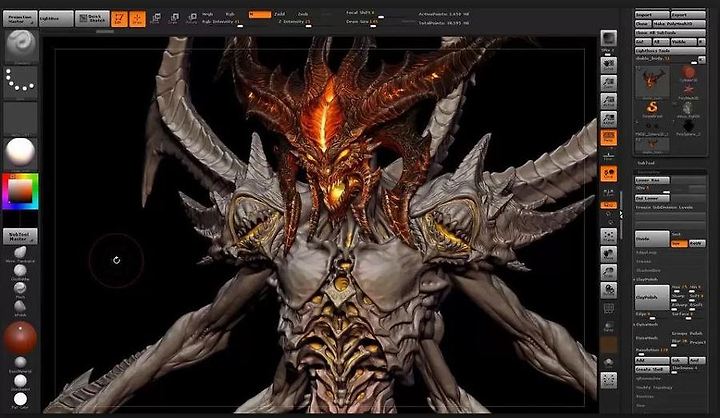
Task: Click the Create Shell button
Action: click(652, 369)
